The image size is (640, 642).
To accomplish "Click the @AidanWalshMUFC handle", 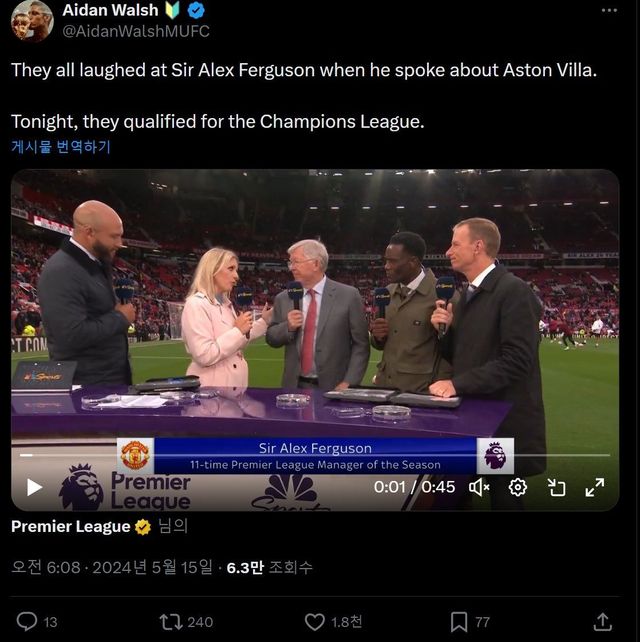I will (136, 31).
